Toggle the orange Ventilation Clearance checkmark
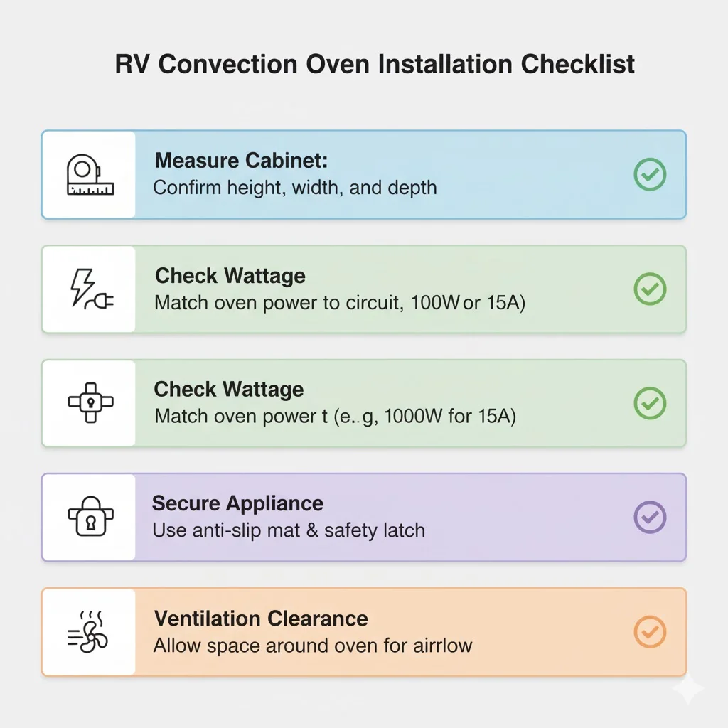The height and width of the screenshot is (728, 728). point(650,631)
